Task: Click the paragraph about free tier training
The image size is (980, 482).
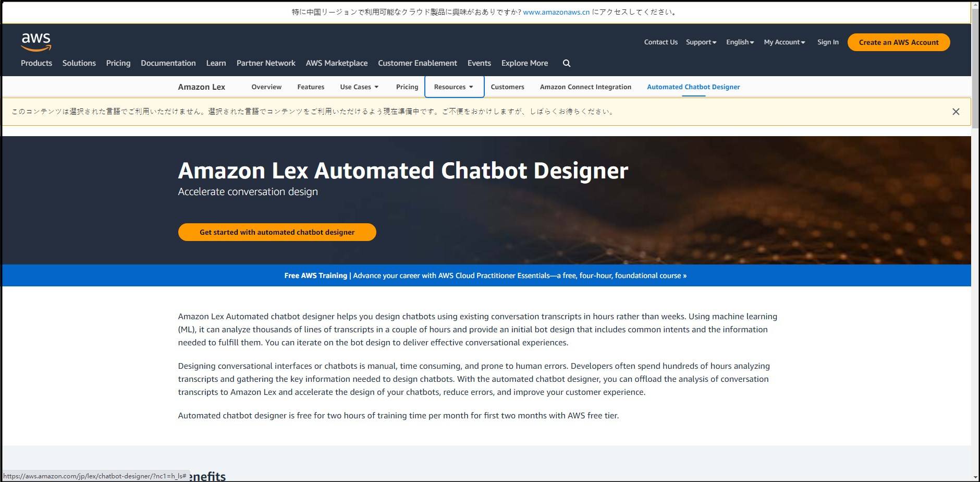Action: 398,416
